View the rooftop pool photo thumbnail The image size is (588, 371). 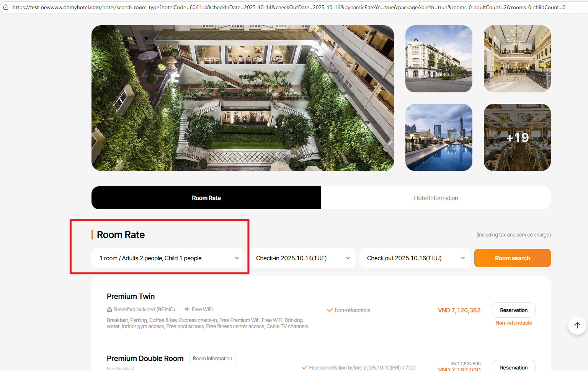[x=439, y=137]
